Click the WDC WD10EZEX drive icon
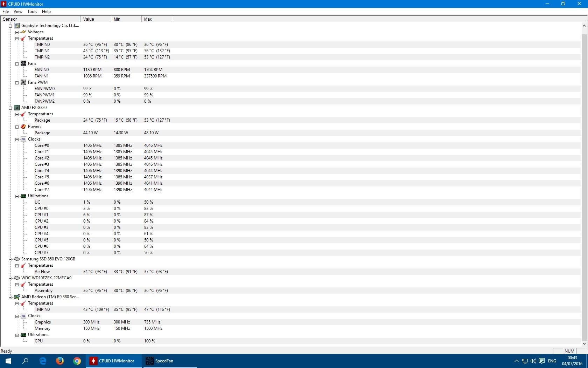588x368 pixels. pos(17,278)
